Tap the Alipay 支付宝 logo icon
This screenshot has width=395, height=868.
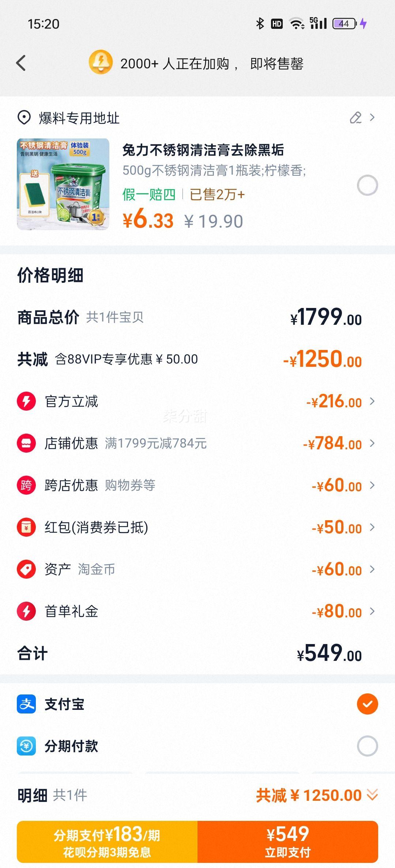[x=26, y=704]
